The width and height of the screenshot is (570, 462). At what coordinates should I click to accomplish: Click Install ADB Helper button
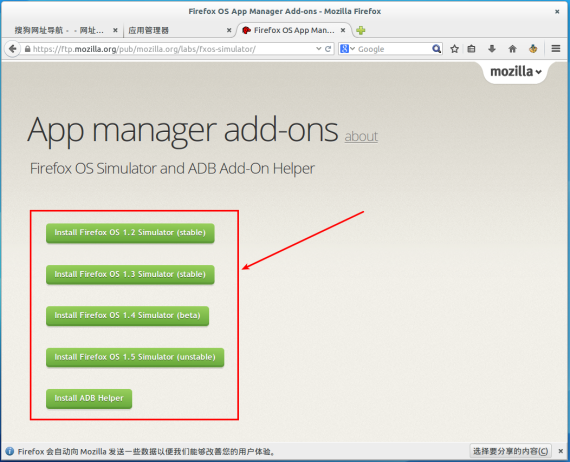click(x=89, y=398)
